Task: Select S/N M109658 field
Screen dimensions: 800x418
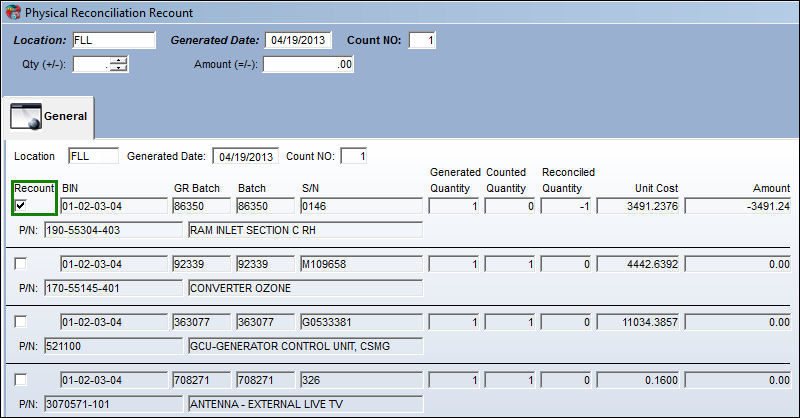Action: pos(361,264)
